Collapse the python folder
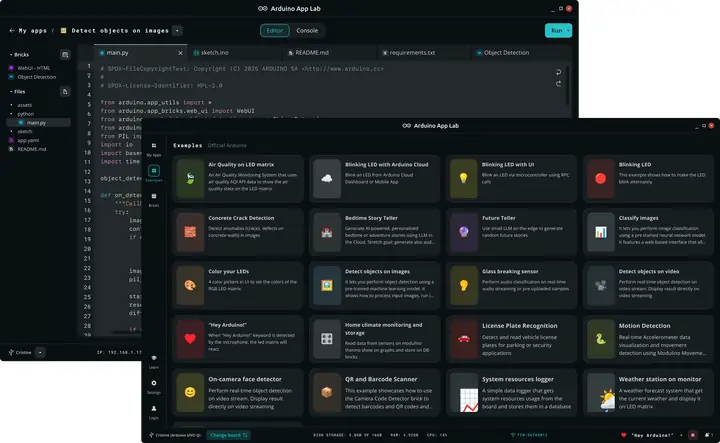This screenshot has height=443, width=720. 22,114
